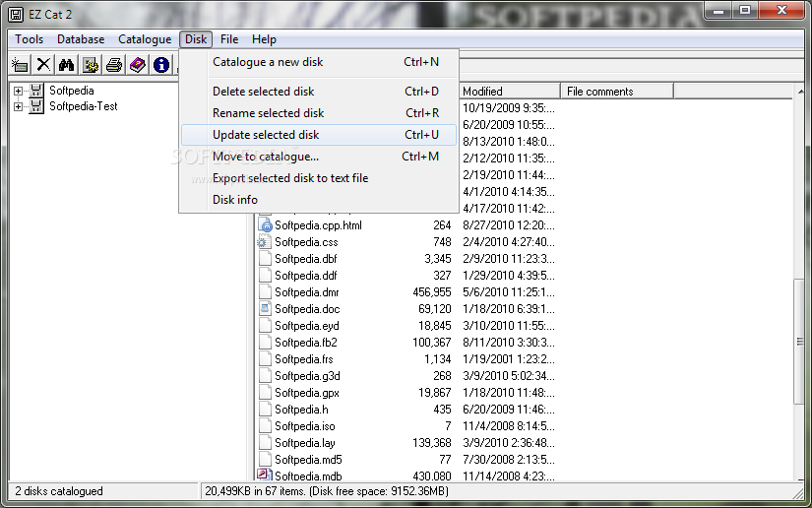The image size is (812, 508).
Task: Click the delete X toolbar icon
Action: tap(43, 65)
